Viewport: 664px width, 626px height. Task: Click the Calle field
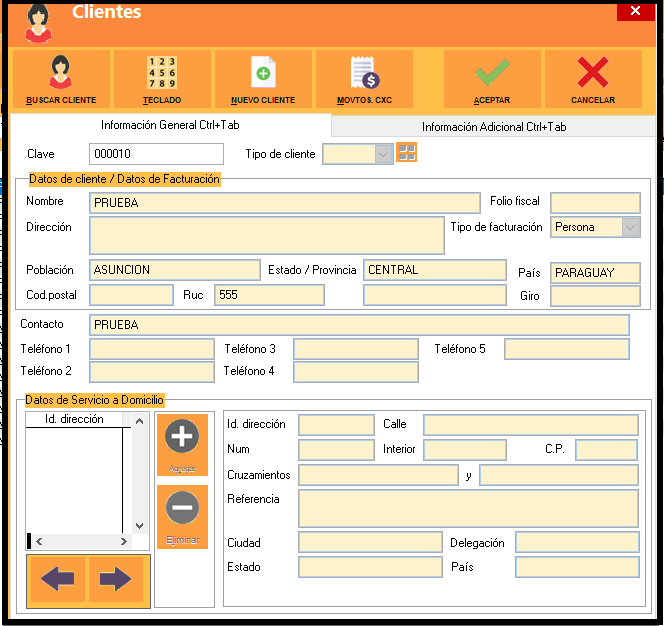point(531,425)
